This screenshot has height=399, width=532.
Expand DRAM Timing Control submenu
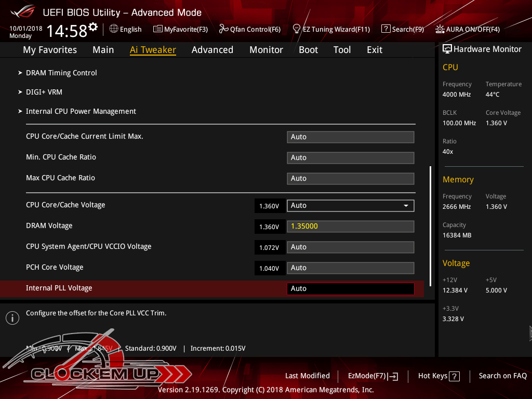click(x=61, y=73)
